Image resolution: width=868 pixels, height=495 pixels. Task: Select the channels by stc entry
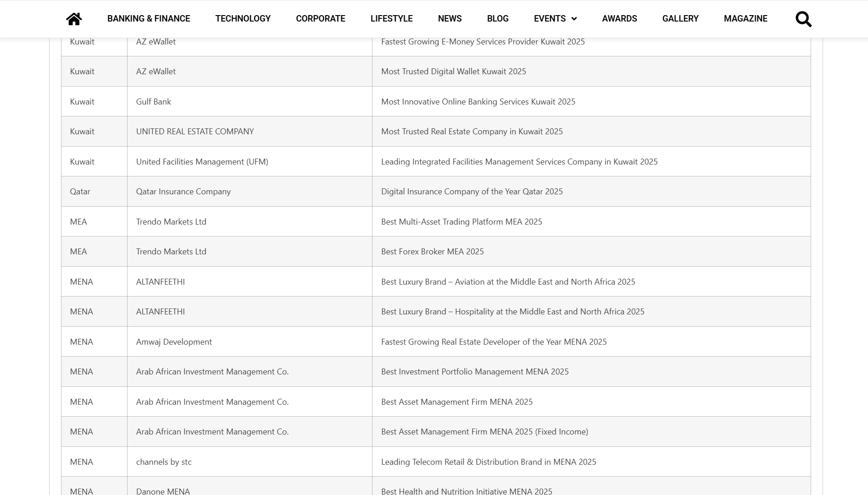tap(164, 462)
